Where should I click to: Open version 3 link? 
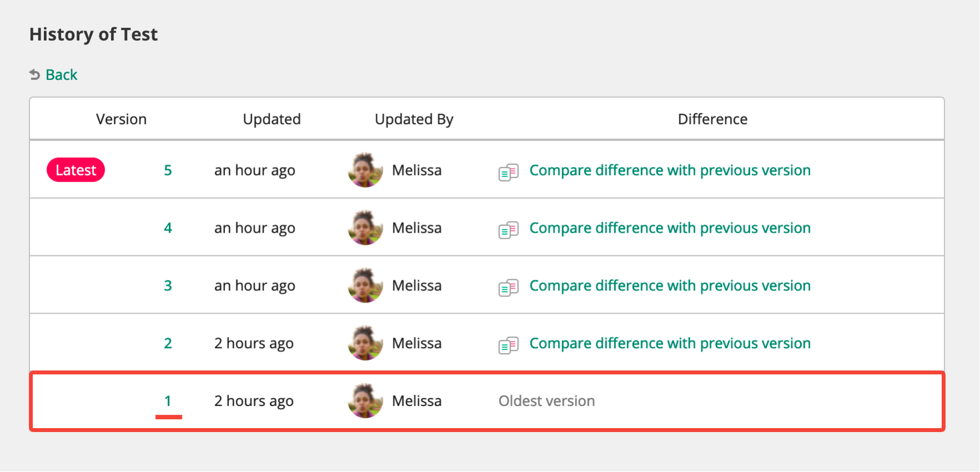click(168, 286)
